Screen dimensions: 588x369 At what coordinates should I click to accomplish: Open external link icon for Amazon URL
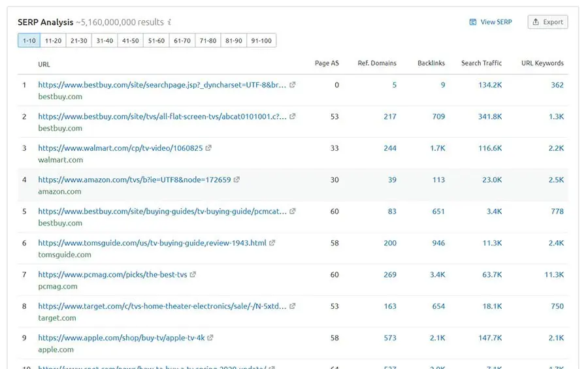tap(237, 180)
